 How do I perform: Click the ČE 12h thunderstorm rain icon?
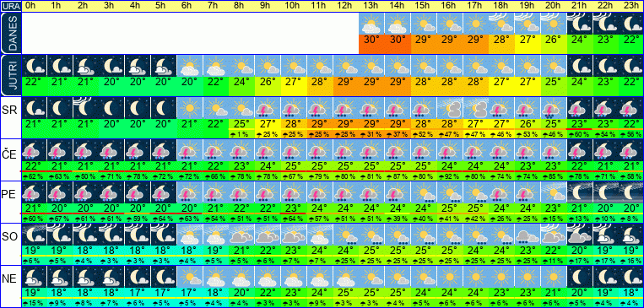tap(345, 150)
